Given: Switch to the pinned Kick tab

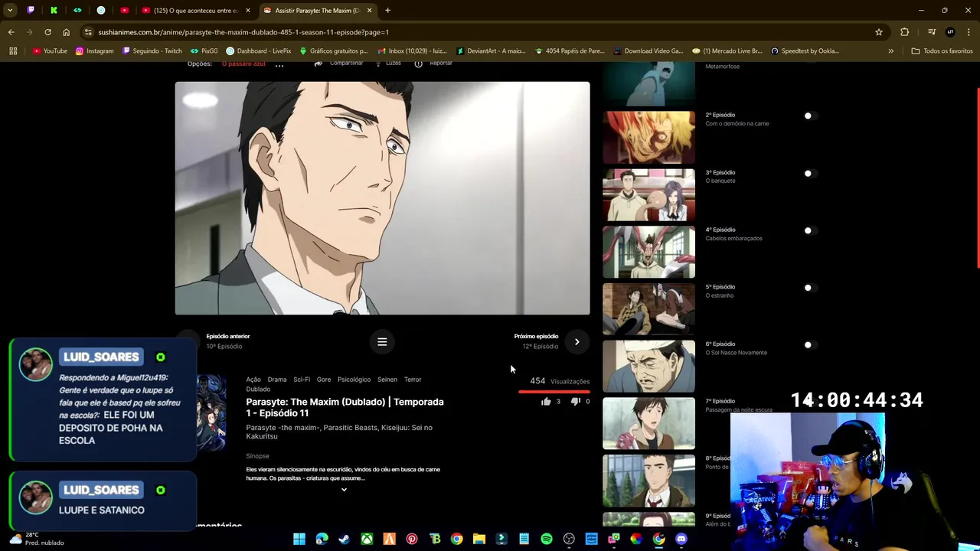Looking at the screenshot, I should 54,11.
